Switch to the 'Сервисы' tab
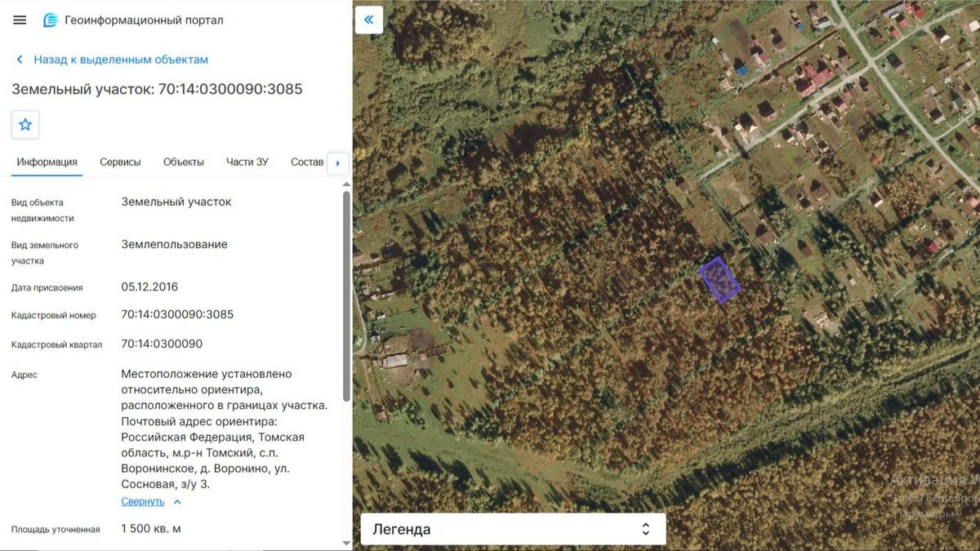 tap(120, 162)
